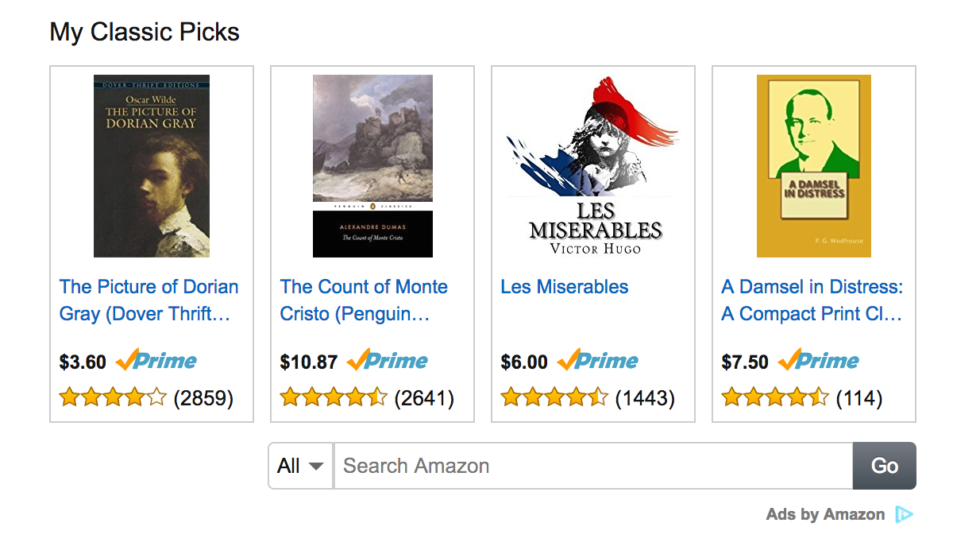Click star rating for Dorian Gray
The width and height of the screenshot is (980, 550).
click(x=113, y=397)
